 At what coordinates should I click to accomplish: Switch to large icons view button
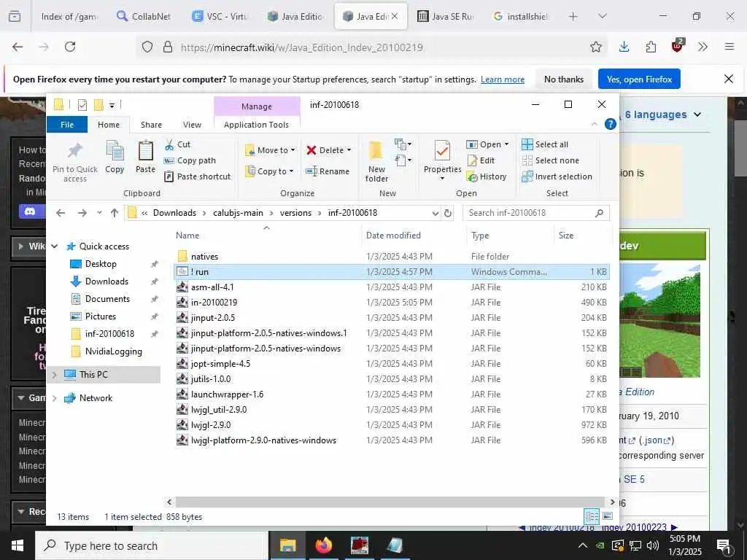608,517
